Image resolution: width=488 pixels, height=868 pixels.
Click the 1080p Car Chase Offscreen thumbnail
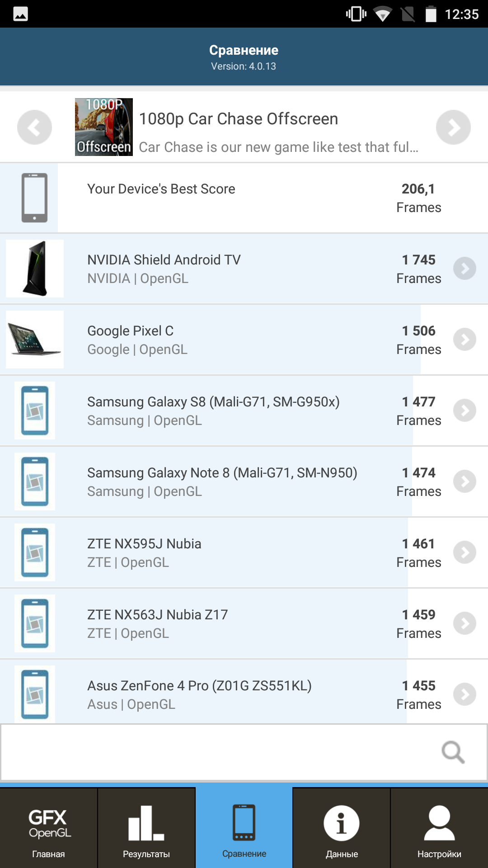(x=104, y=127)
